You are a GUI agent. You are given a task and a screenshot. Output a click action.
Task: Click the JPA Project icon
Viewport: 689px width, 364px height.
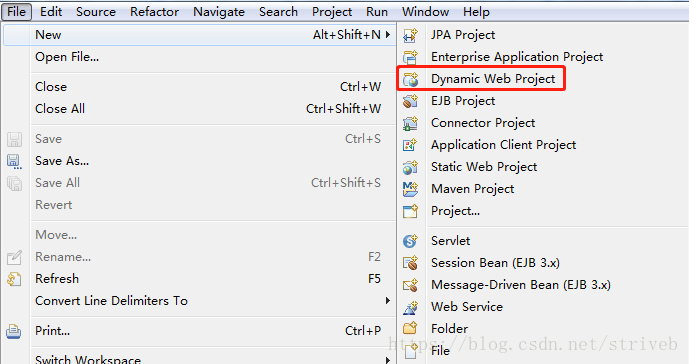click(x=410, y=35)
